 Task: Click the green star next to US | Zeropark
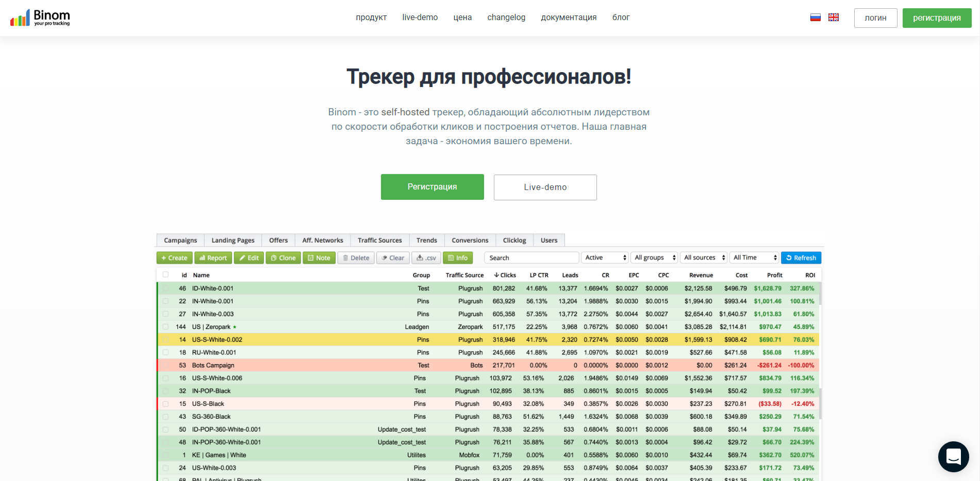pos(235,327)
